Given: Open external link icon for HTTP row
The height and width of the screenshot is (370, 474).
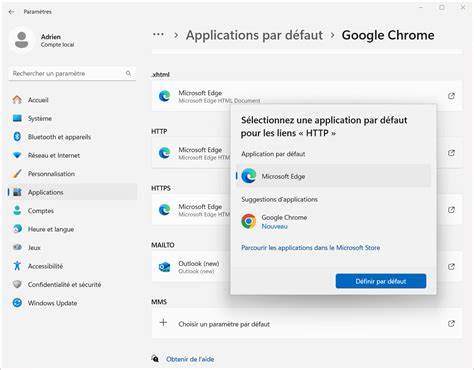Looking at the screenshot, I should [451, 153].
